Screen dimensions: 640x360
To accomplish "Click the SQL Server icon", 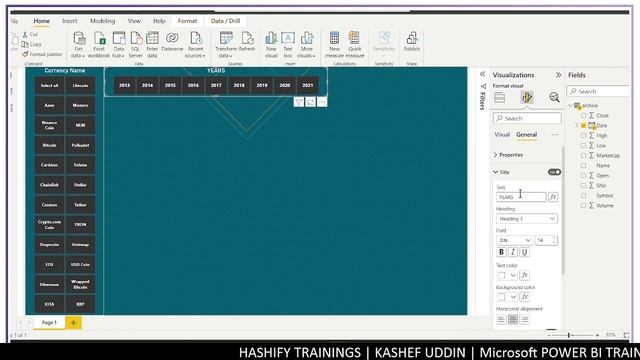I will click(x=136, y=38).
